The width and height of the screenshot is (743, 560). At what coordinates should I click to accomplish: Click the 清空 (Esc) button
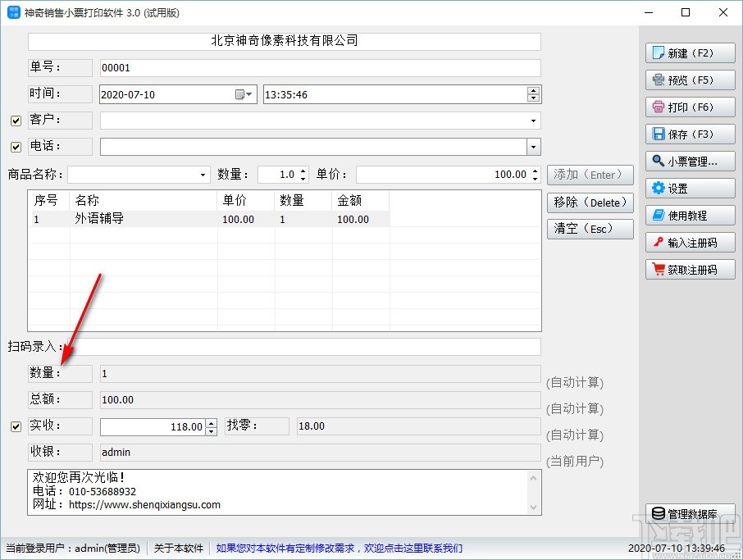(590, 229)
